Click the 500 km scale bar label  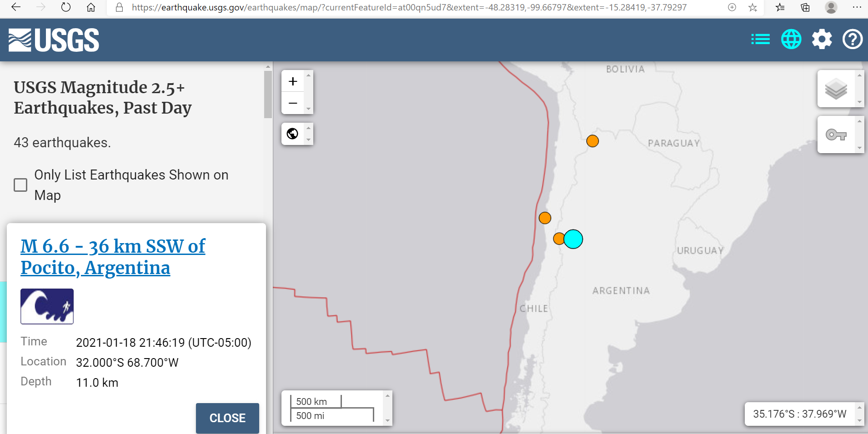(311, 401)
